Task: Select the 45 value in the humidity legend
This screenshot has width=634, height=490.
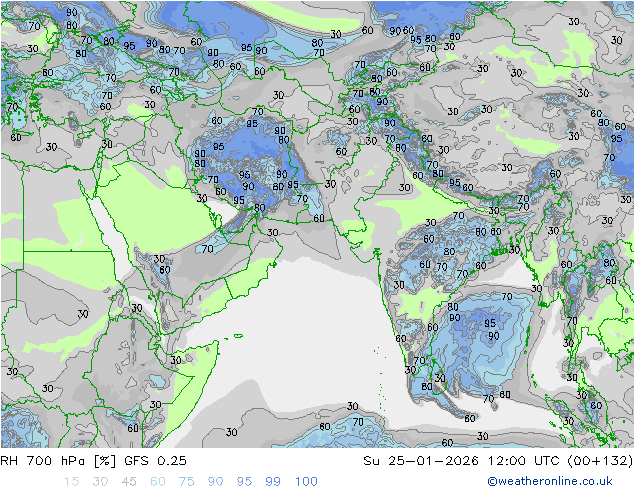Action: coord(129,482)
